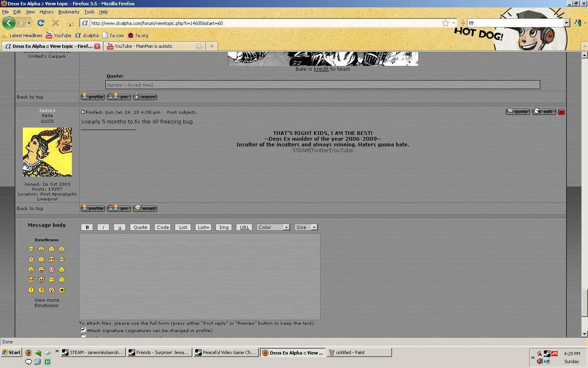This screenshot has height=368, width=588.
Task: Click James's email button
Action: pos(145,209)
